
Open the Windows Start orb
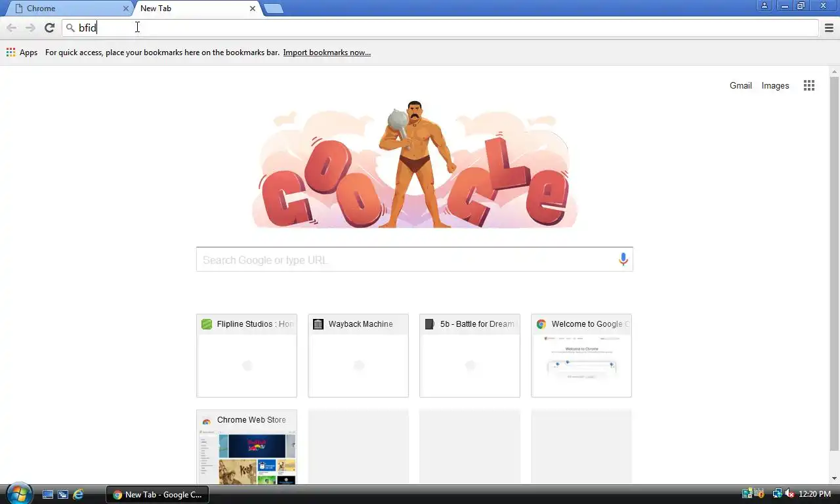click(x=18, y=494)
